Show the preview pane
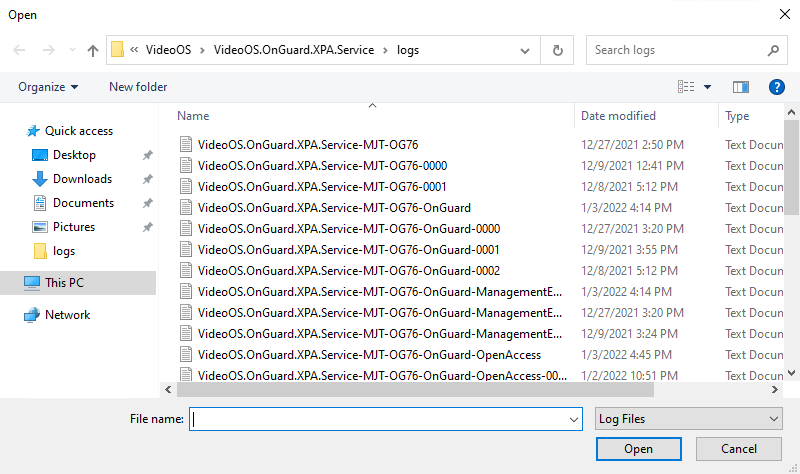 click(740, 87)
